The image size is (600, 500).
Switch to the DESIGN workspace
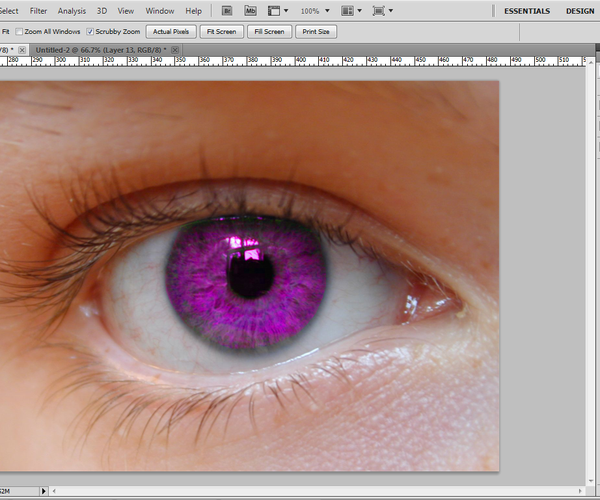pyautogui.click(x=580, y=11)
